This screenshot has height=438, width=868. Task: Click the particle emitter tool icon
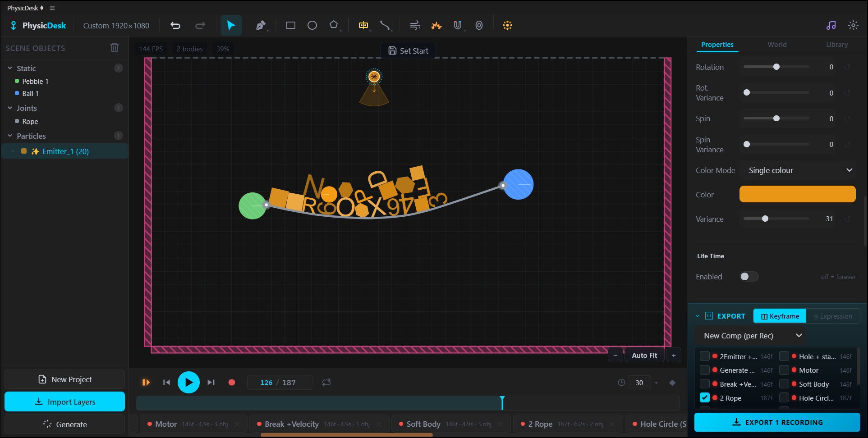tap(507, 25)
